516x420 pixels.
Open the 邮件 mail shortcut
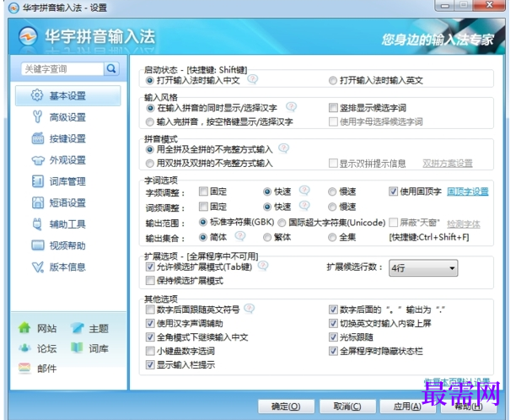click(25, 368)
